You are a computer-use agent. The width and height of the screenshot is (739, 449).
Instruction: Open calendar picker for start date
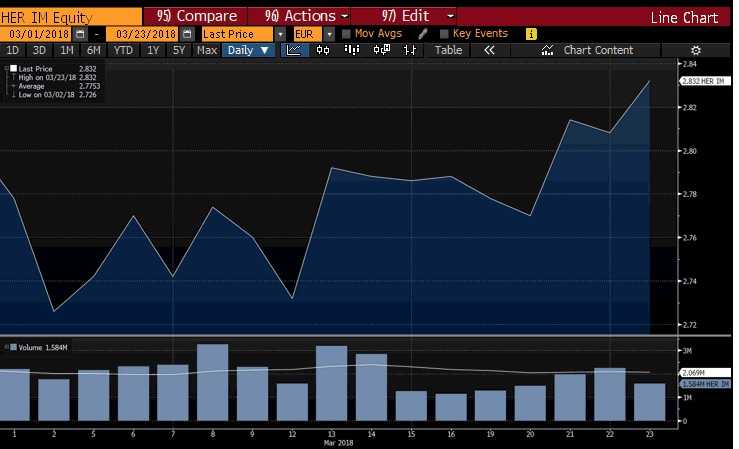click(80, 34)
